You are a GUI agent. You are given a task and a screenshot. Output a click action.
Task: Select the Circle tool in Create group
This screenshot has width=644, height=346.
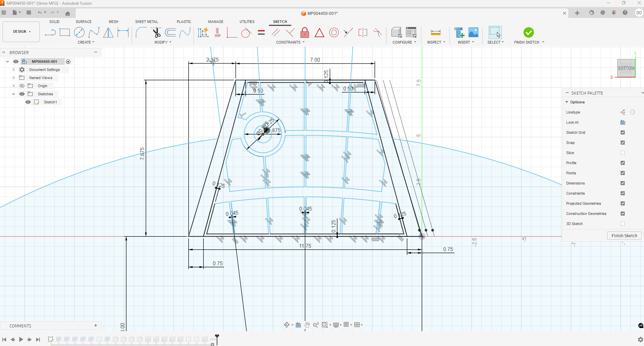click(x=80, y=32)
